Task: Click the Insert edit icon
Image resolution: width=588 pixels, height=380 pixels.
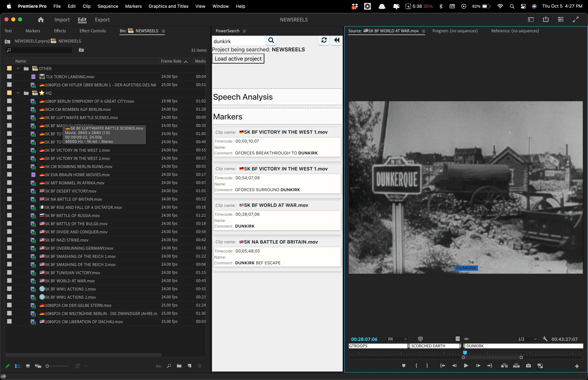Action: pos(504,366)
